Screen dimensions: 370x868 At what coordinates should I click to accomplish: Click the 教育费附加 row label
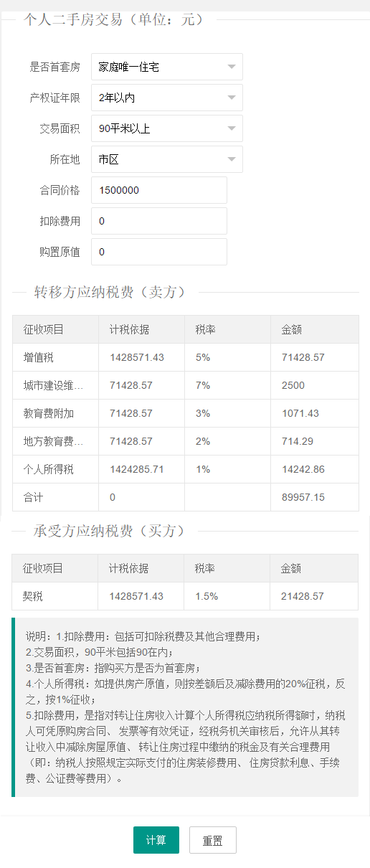(49, 413)
